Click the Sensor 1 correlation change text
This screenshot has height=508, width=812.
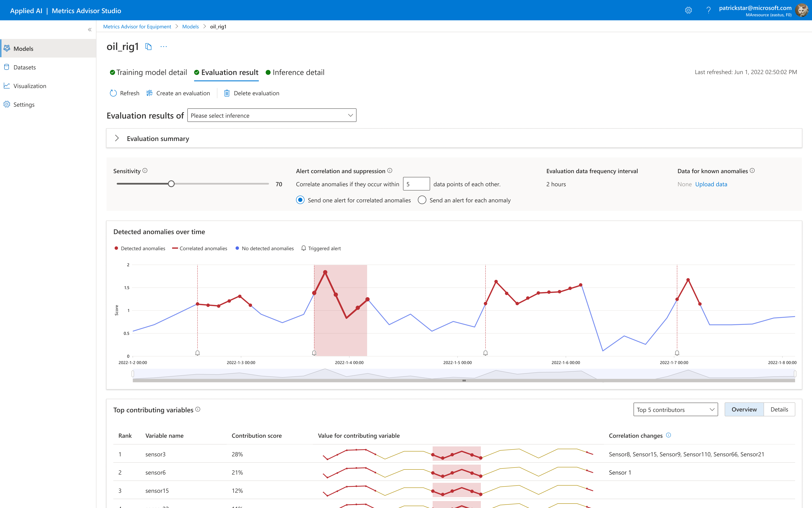coord(620,472)
